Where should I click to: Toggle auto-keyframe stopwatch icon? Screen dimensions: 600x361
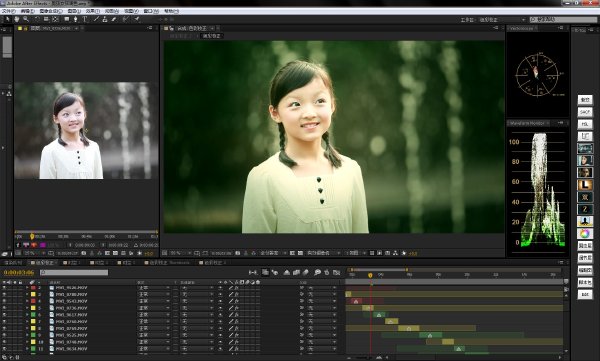pyautogui.click(x=326, y=272)
